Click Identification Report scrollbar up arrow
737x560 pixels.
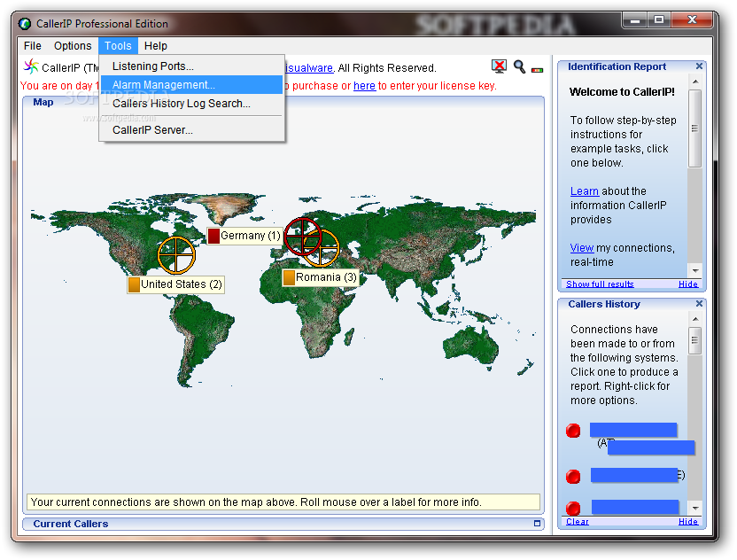(694, 82)
